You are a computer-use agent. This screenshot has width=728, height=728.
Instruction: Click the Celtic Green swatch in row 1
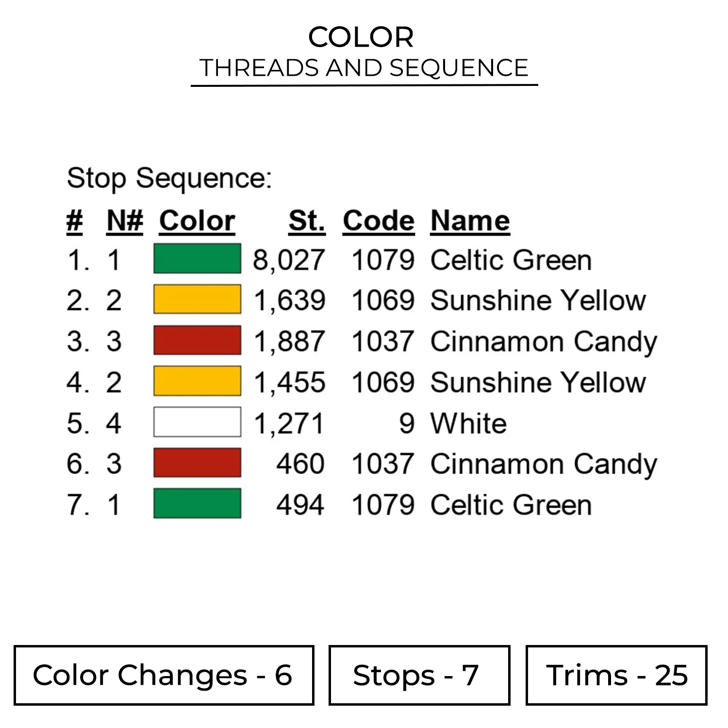pyautogui.click(x=197, y=259)
